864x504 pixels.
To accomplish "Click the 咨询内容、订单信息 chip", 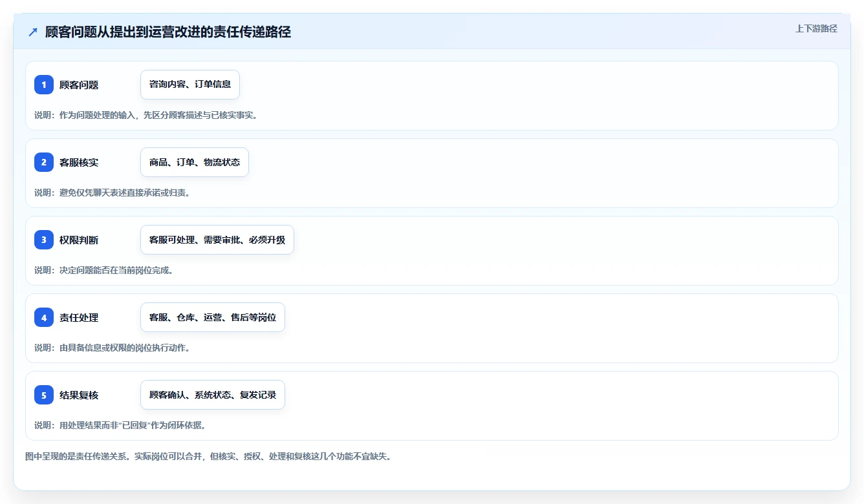I will point(190,85).
